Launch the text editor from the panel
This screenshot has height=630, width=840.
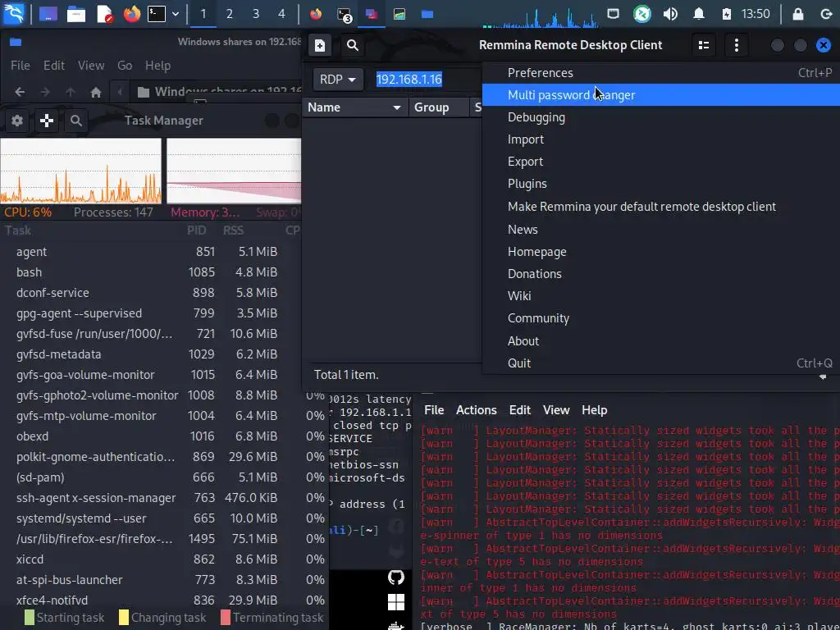click(x=104, y=14)
